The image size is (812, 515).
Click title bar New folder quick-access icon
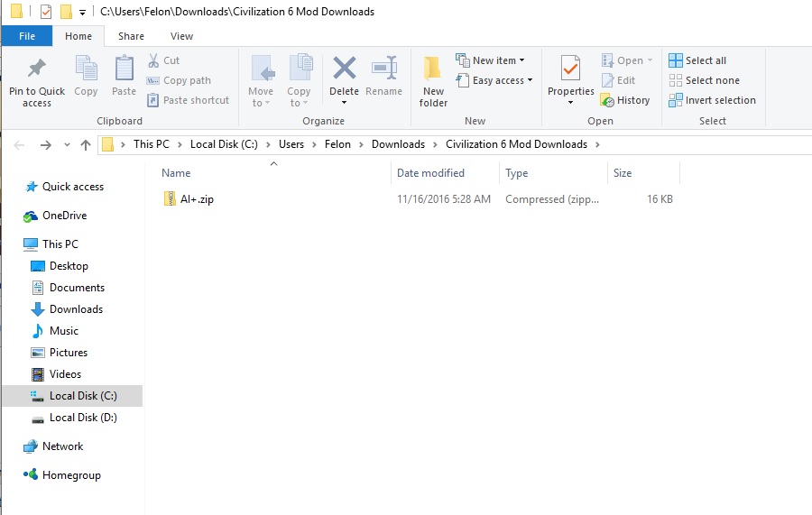(x=66, y=12)
